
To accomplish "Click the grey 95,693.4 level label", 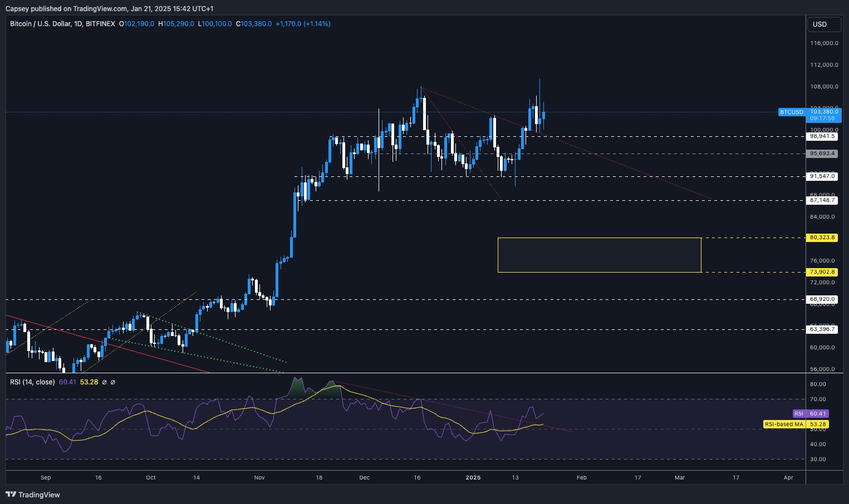I will click(x=822, y=154).
